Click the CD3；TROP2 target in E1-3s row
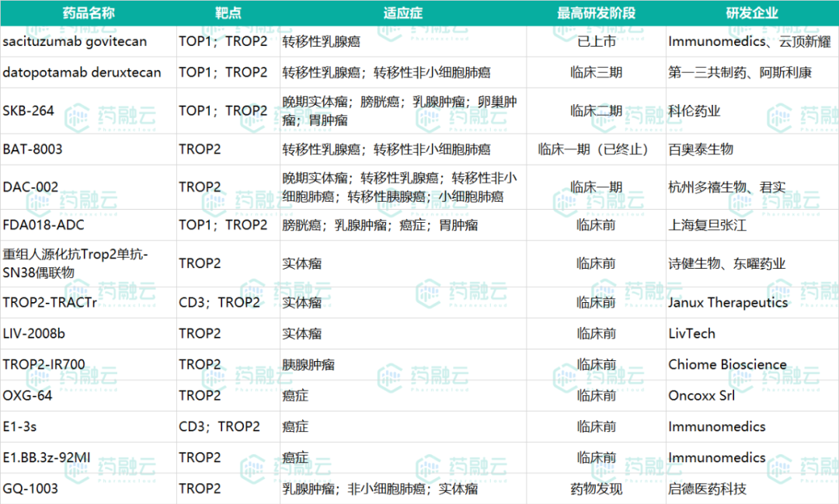The width and height of the screenshot is (839, 504). [228, 427]
